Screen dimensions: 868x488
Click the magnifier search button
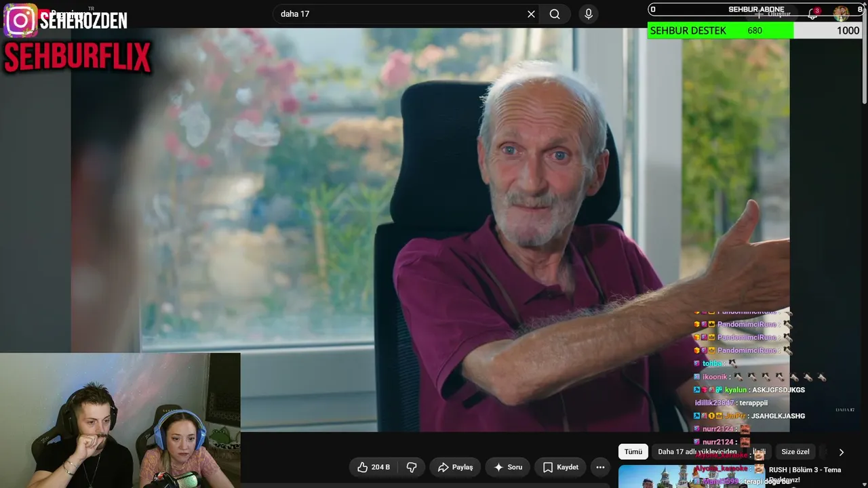point(555,14)
